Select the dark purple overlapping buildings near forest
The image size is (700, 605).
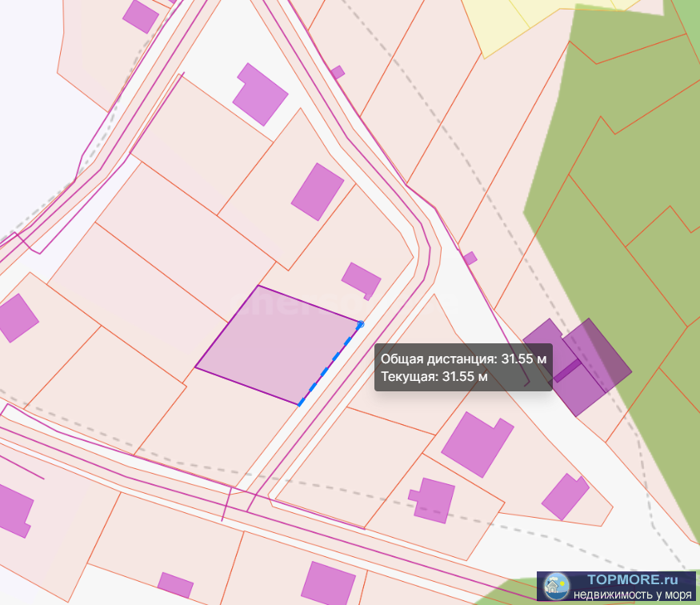[x=578, y=364]
